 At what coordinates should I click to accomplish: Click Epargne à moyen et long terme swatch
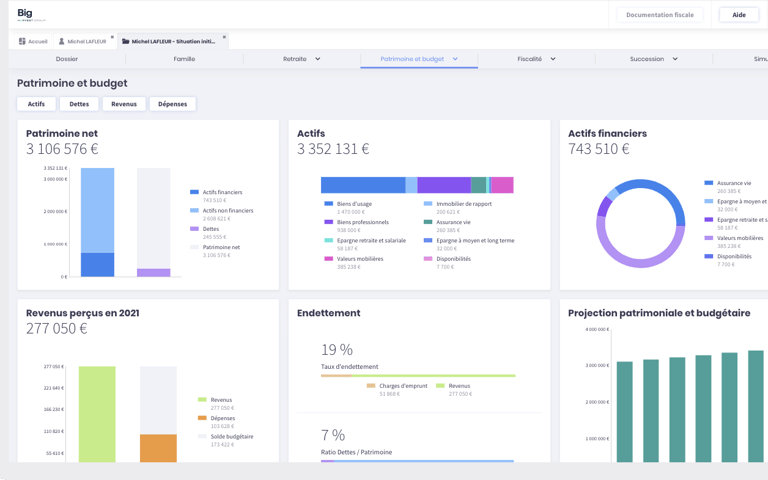coord(428,240)
